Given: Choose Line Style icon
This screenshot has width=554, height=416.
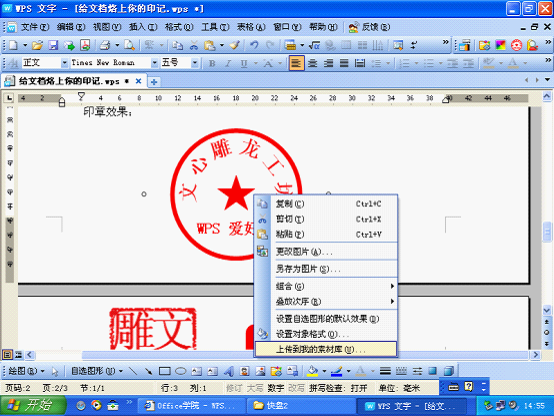Looking at the screenshot, I should [385, 371].
